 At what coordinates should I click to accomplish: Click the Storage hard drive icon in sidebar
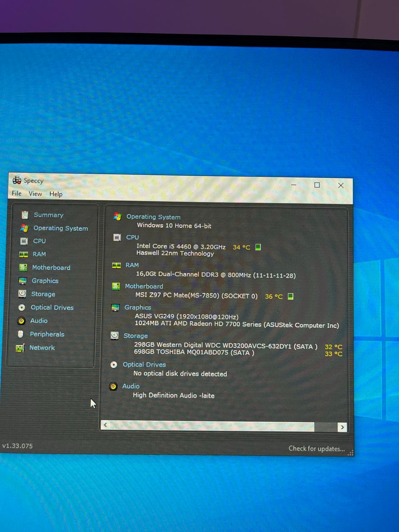[22, 294]
